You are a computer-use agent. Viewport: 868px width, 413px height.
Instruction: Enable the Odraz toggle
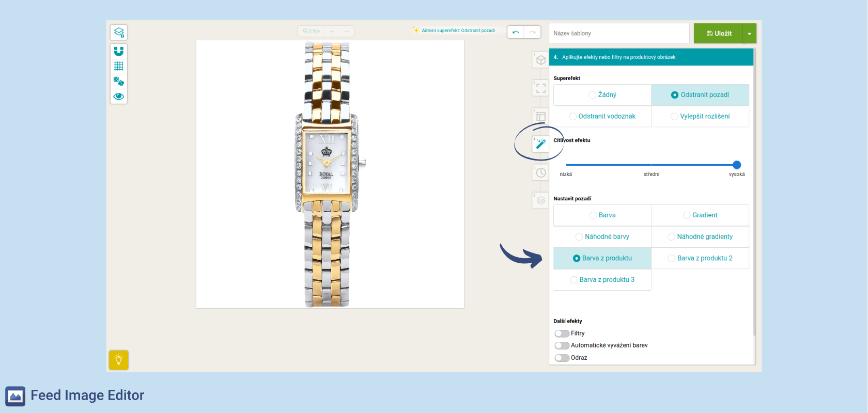point(562,358)
